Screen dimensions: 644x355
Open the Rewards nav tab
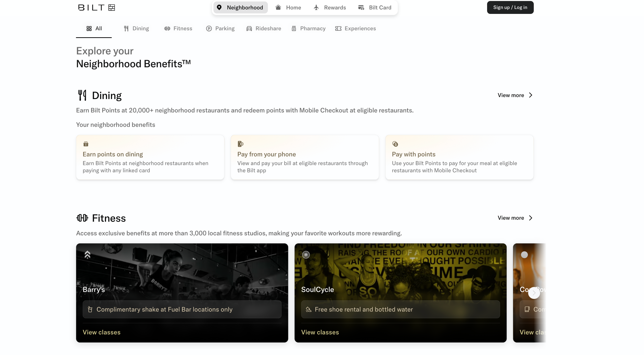[330, 7]
